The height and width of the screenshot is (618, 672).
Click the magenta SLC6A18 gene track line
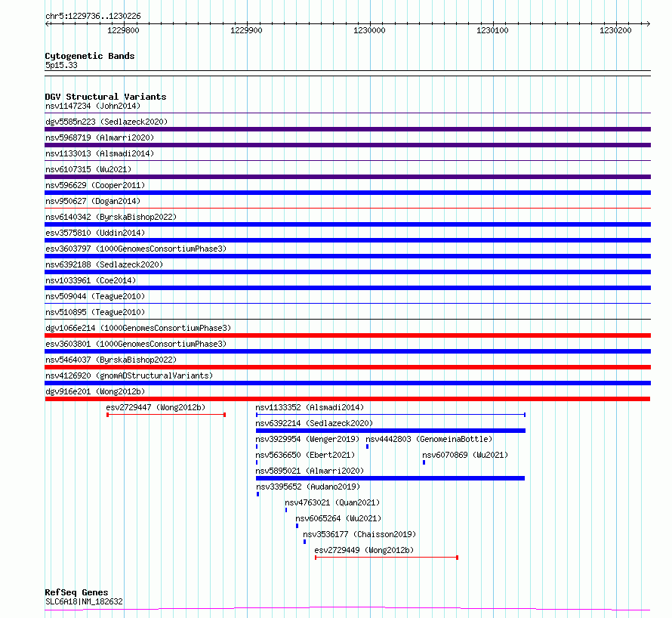click(347, 608)
